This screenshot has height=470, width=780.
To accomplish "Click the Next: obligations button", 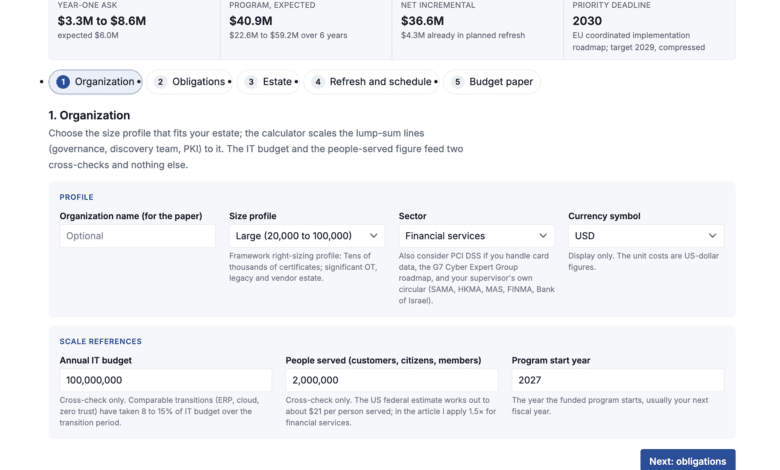I will [x=687, y=461].
